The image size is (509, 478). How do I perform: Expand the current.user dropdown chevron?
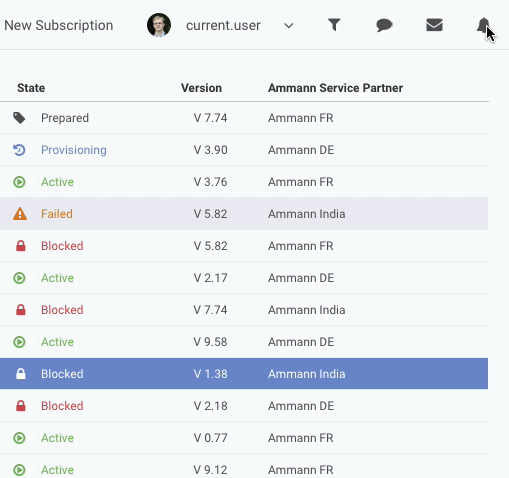tap(289, 26)
